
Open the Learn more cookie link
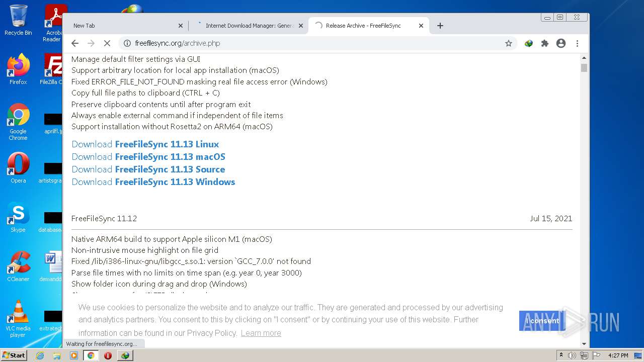[x=261, y=333]
